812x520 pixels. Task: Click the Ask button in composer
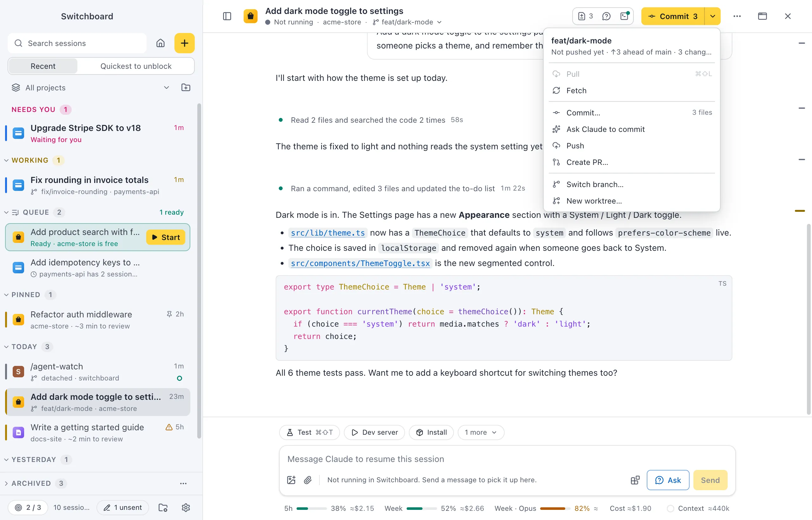pyautogui.click(x=668, y=480)
